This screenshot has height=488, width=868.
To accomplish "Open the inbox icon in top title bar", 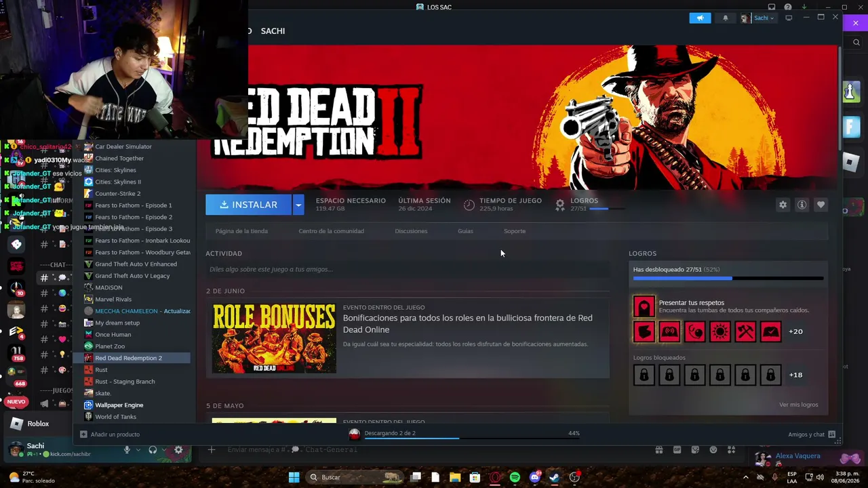I will pyautogui.click(x=772, y=7).
